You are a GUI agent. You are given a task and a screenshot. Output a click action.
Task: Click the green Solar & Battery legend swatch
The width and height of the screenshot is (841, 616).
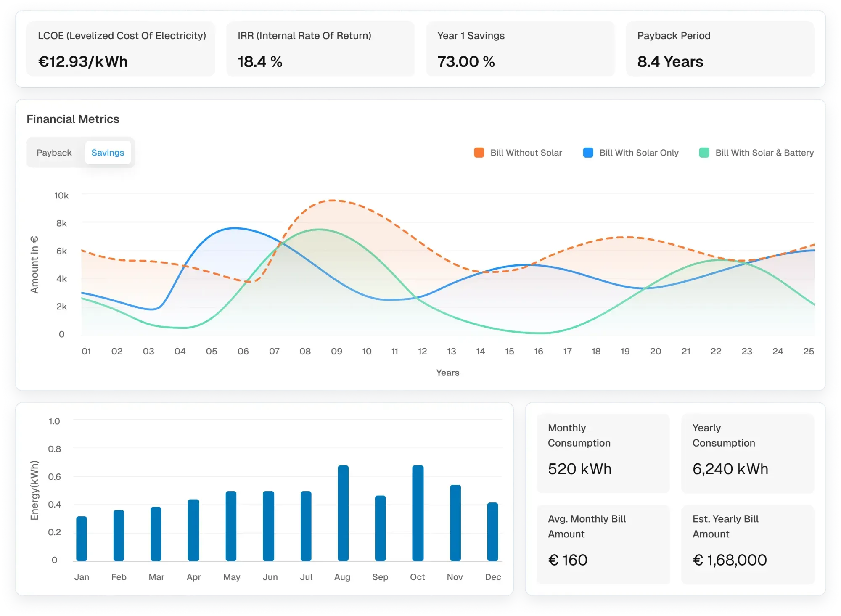(x=704, y=153)
